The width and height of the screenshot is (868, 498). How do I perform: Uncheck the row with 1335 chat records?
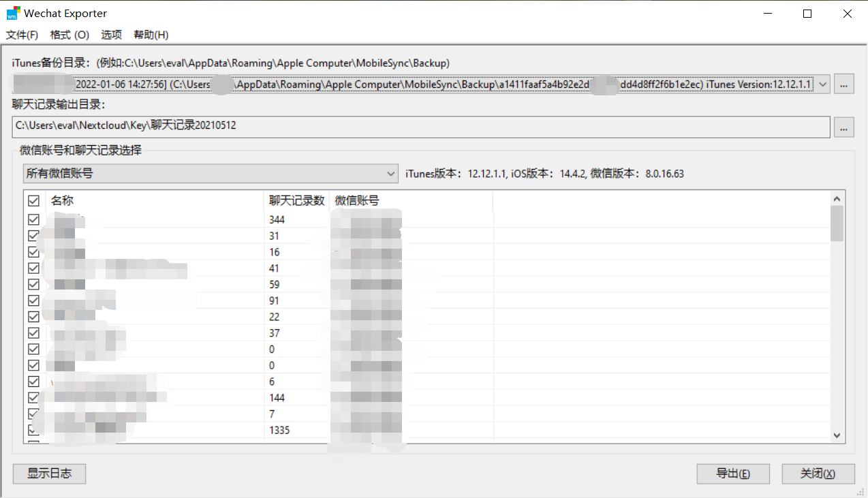pos(33,430)
